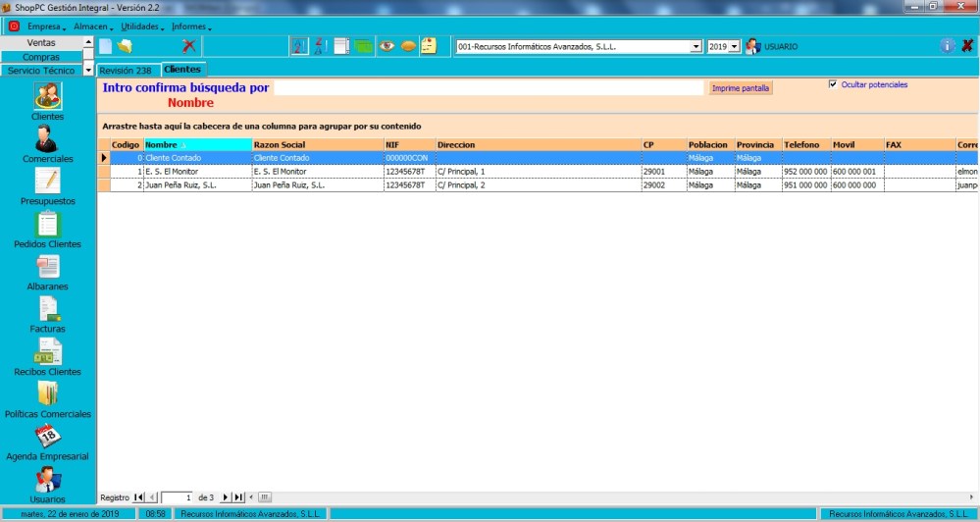Switch to the Revisión 238 tab

tap(125, 71)
